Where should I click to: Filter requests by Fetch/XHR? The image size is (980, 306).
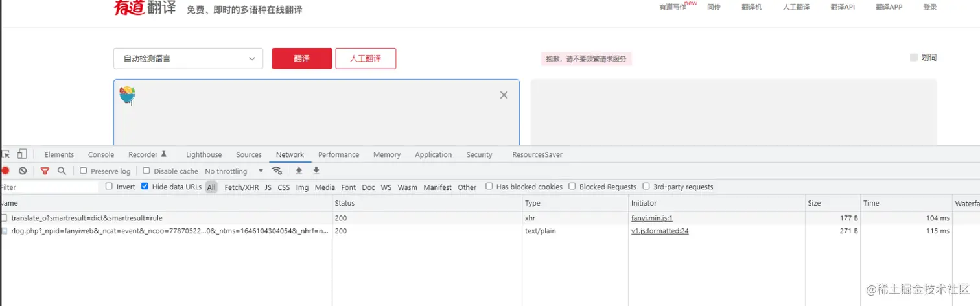point(242,187)
